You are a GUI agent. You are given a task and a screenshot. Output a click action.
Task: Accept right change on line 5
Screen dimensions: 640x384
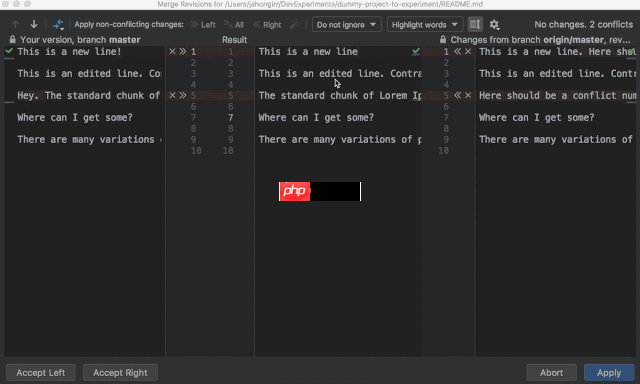pos(458,95)
